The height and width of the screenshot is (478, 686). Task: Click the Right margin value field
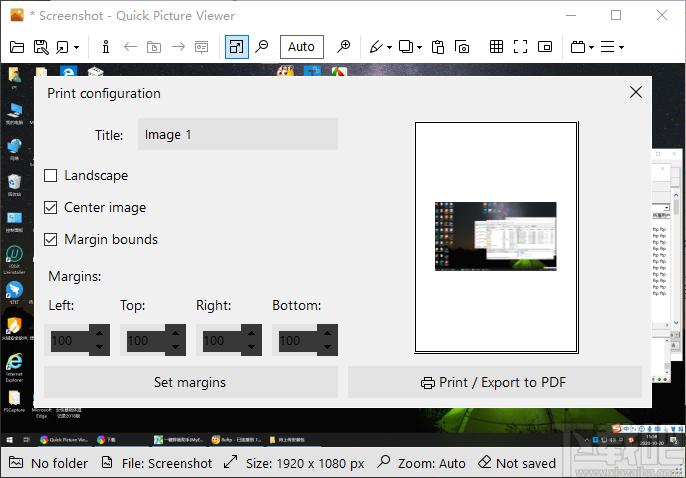[x=221, y=340]
